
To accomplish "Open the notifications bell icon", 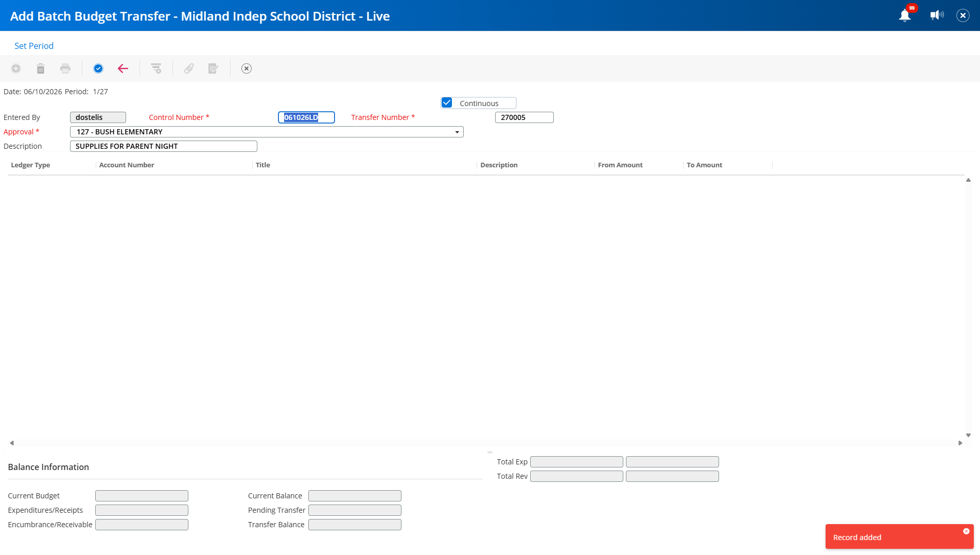I will [x=905, y=15].
